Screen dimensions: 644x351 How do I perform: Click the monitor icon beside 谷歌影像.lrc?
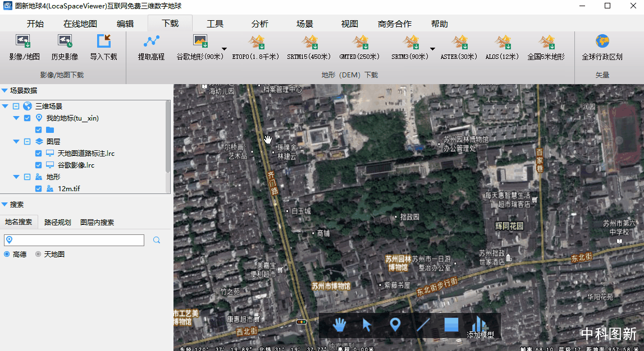(x=50, y=165)
